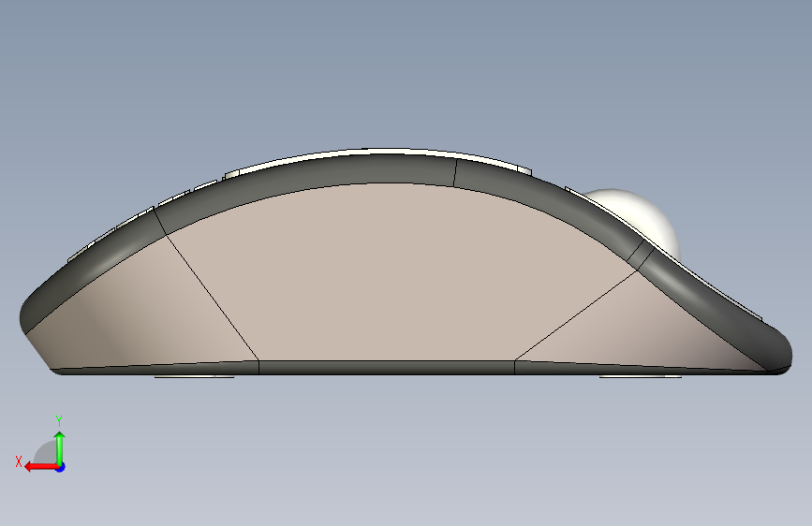Viewport: 812px width, 526px height.
Task: Select the white trackball on the mouse model
Action: tap(640, 217)
